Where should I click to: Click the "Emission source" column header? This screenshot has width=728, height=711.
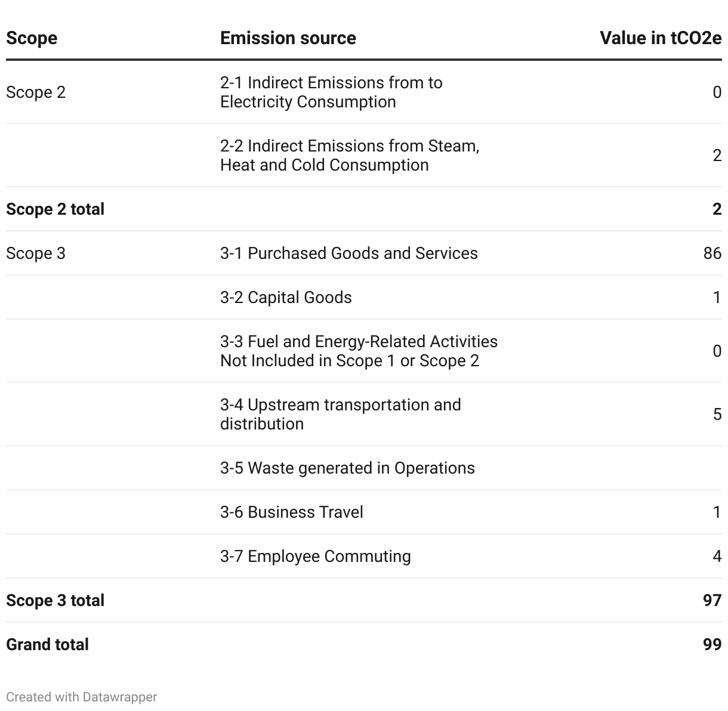click(288, 38)
